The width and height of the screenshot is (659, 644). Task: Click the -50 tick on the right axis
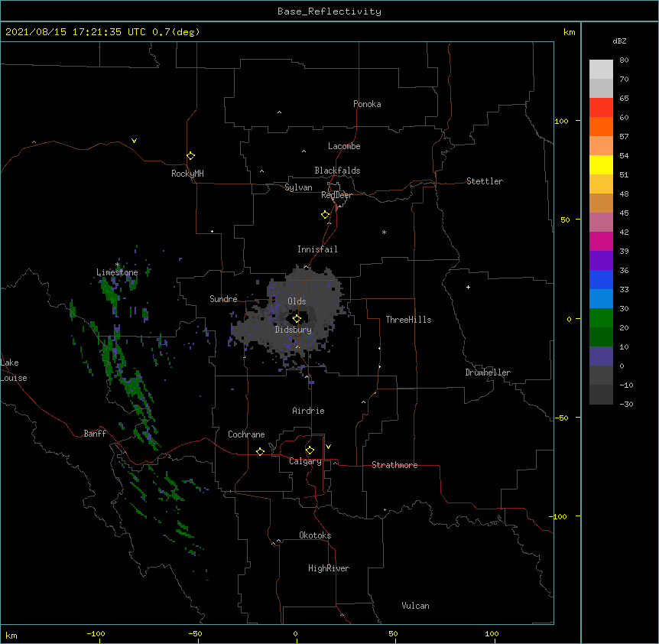pos(561,418)
